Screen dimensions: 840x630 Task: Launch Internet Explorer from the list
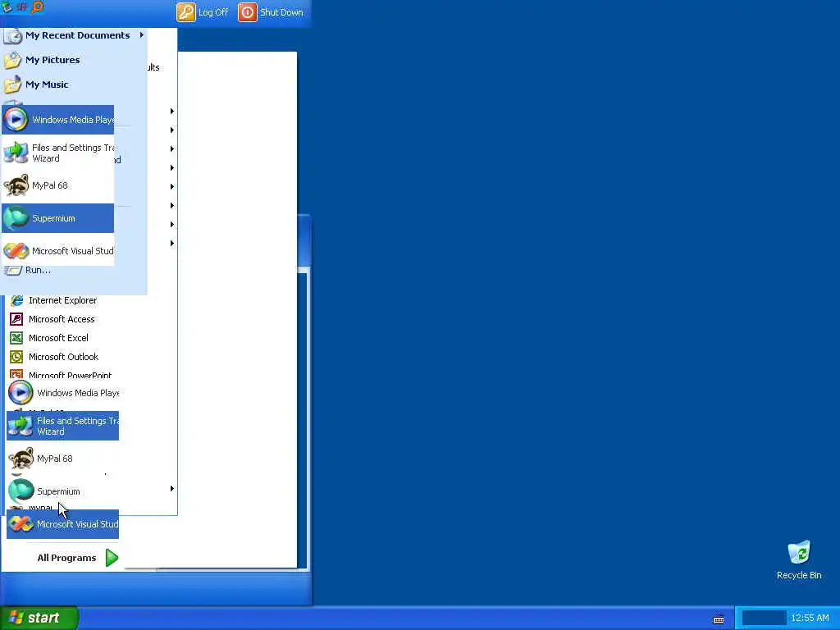(x=53, y=300)
